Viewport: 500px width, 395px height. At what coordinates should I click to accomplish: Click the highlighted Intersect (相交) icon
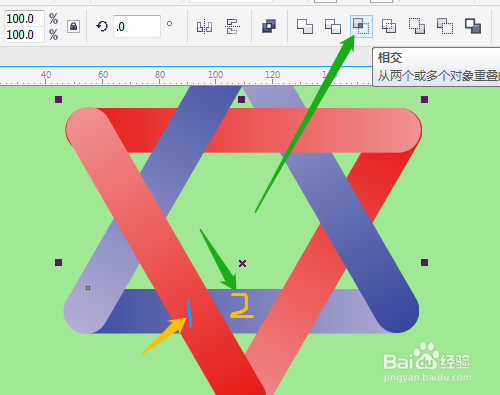click(x=361, y=26)
